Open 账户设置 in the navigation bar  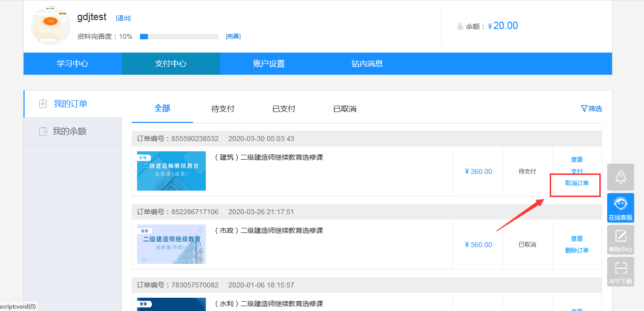[x=269, y=64]
